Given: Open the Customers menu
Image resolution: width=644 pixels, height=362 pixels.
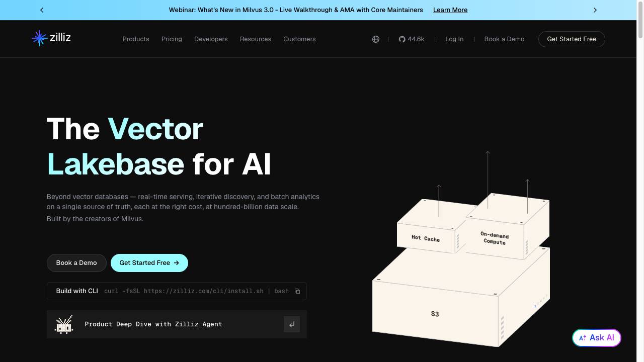Looking at the screenshot, I should pos(299,39).
